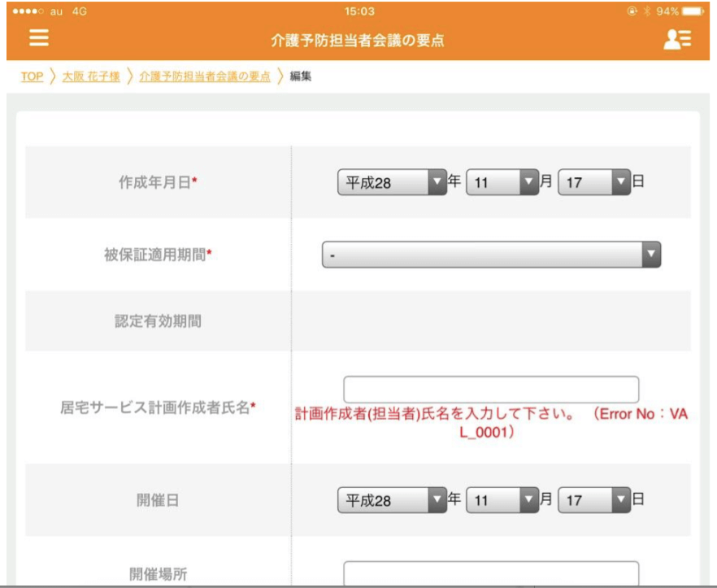Viewport: 717px width, 588px height.
Task: Expand the 被保証適用期間 dropdown
Action: 491,255
